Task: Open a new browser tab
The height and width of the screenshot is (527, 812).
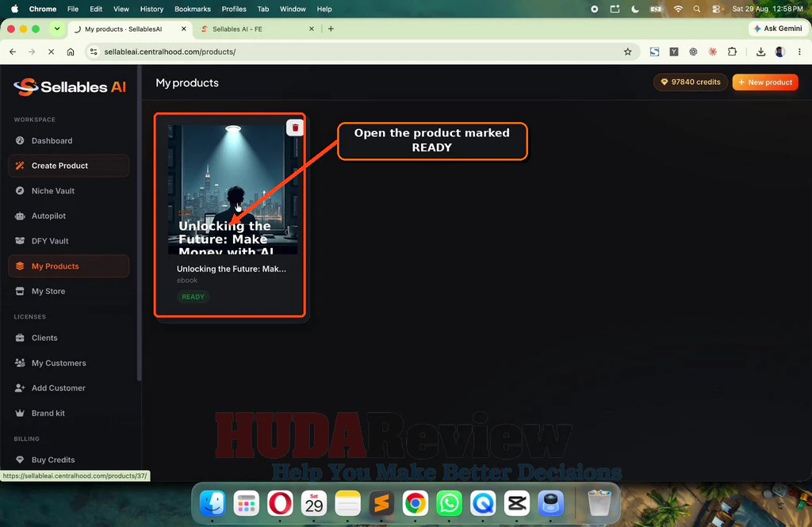Action: (331, 29)
